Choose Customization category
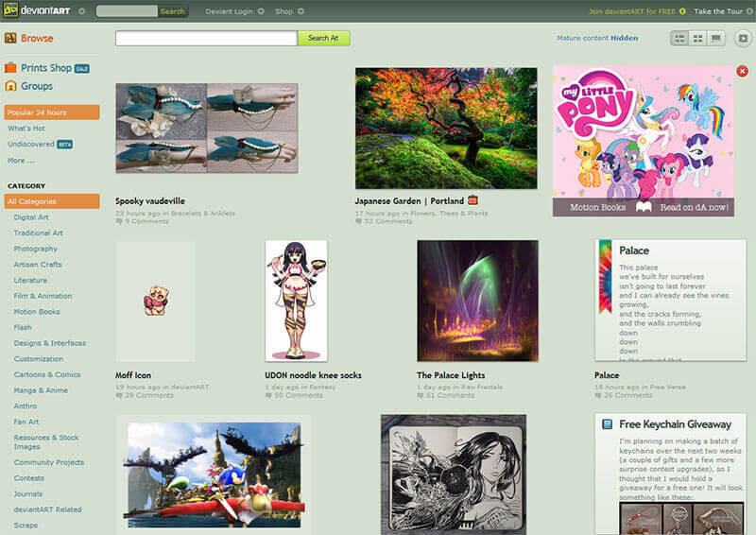The height and width of the screenshot is (535, 756). coord(38,359)
